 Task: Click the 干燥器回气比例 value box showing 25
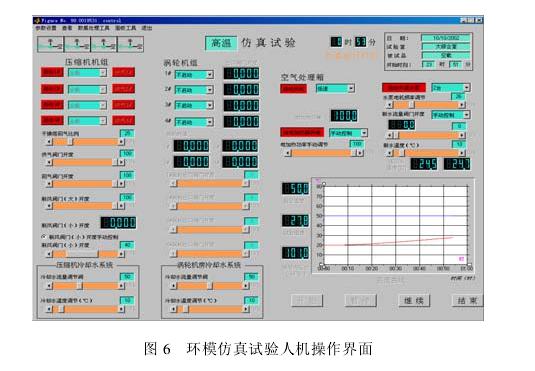click(127, 133)
